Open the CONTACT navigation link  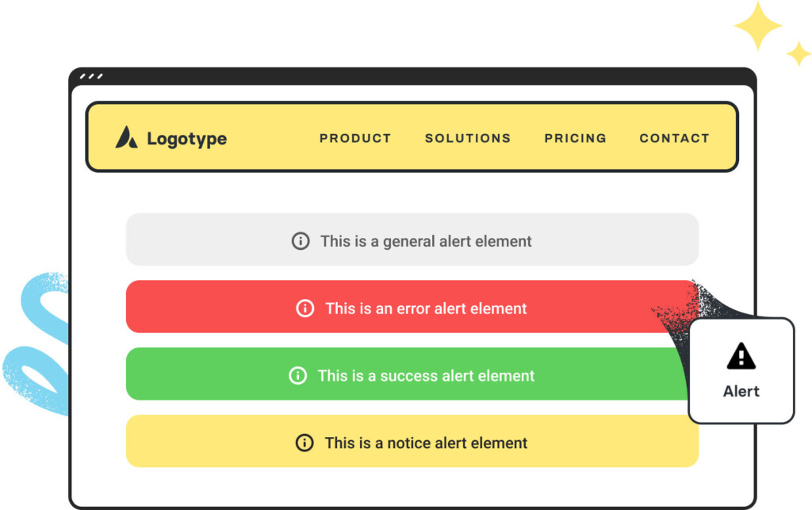point(674,138)
